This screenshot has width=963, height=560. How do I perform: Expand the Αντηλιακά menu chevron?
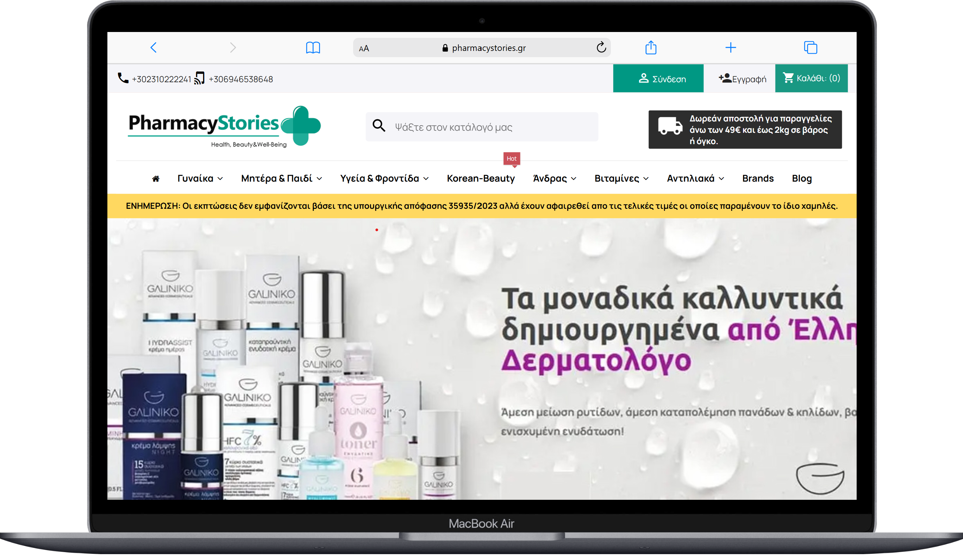pos(721,179)
